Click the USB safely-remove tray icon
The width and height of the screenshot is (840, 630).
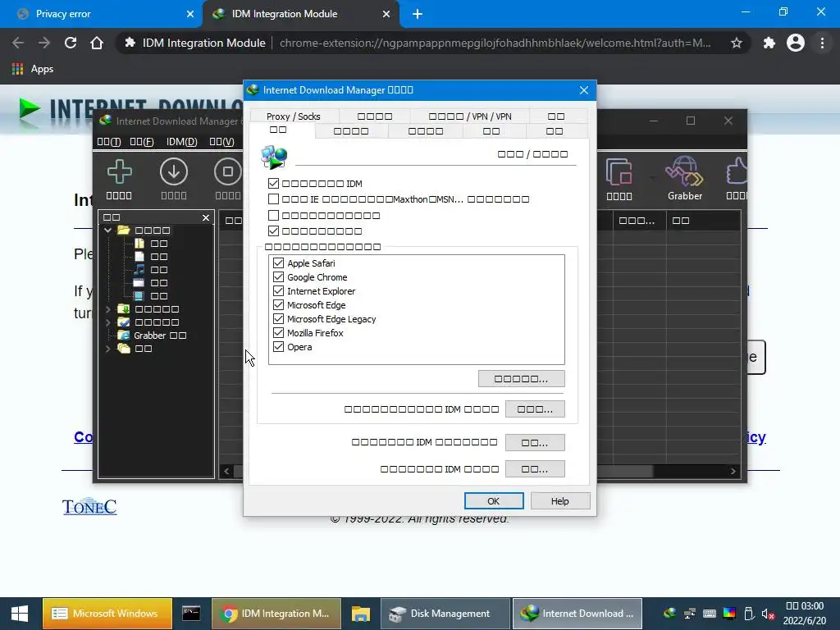pyautogui.click(x=749, y=614)
